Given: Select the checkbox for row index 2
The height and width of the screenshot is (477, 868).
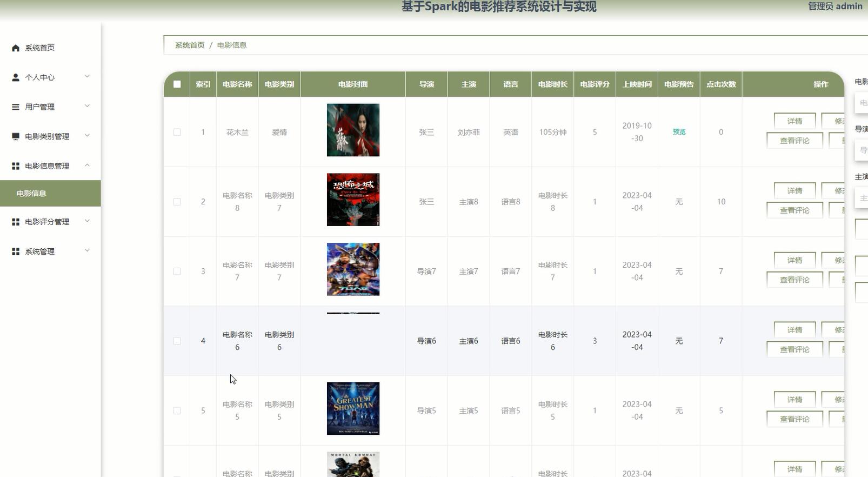Looking at the screenshot, I should coord(177,202).
